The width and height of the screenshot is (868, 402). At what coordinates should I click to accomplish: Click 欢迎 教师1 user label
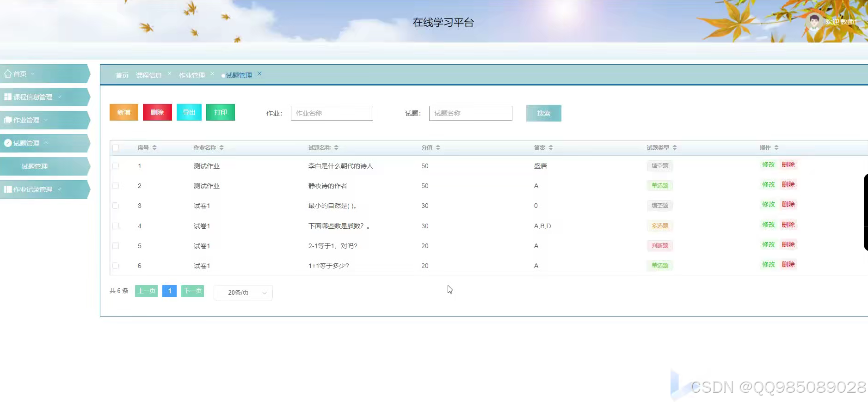point(841,22)
